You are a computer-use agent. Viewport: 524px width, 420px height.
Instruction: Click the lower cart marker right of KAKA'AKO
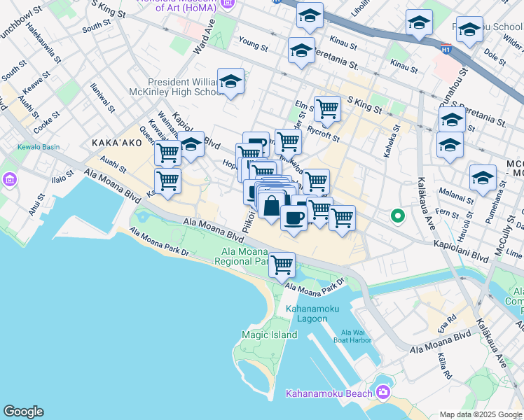point(167,182)
